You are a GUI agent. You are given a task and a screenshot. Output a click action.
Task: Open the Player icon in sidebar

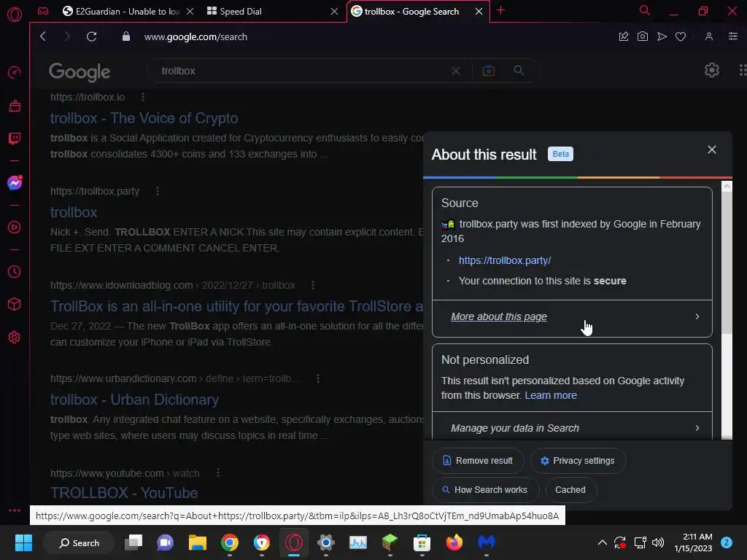pos(15,227)
